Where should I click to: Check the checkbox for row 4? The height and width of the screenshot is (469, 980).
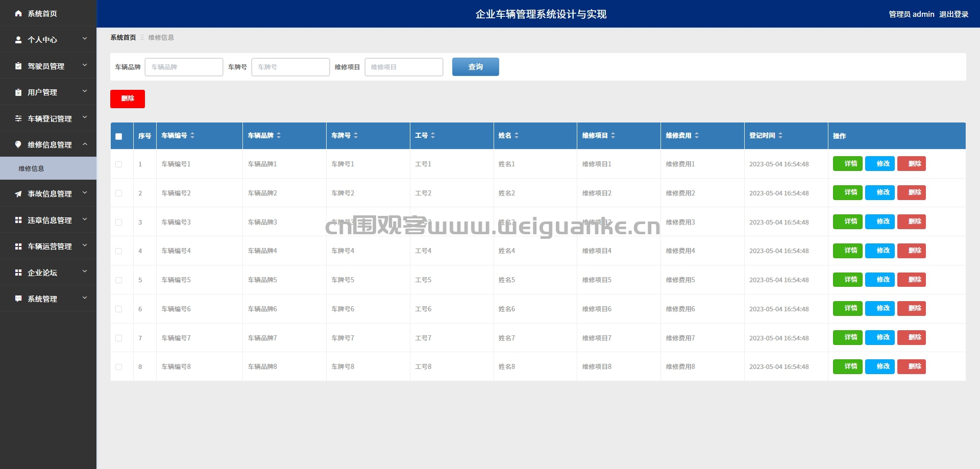(119, 251)
